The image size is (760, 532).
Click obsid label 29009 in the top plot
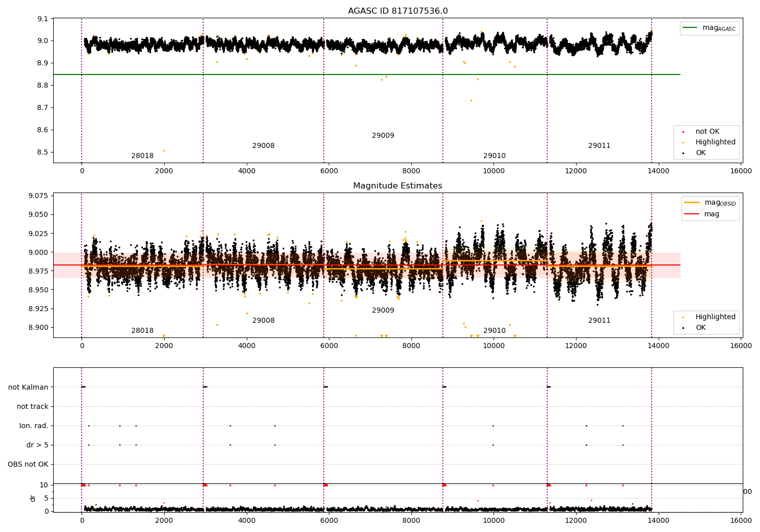tap(383, 136)
